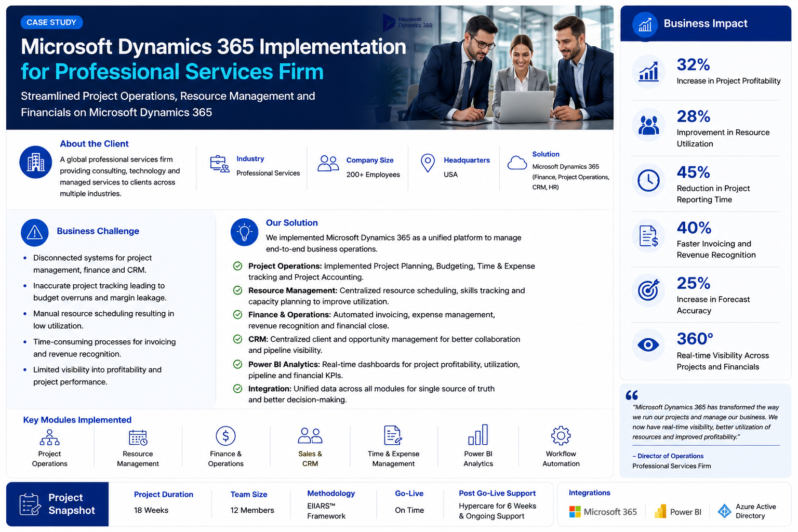This screenshot has height=532, width=798.
Task: Click the "Key Modules Implemented" heading
Action: [x=77, y=420]
